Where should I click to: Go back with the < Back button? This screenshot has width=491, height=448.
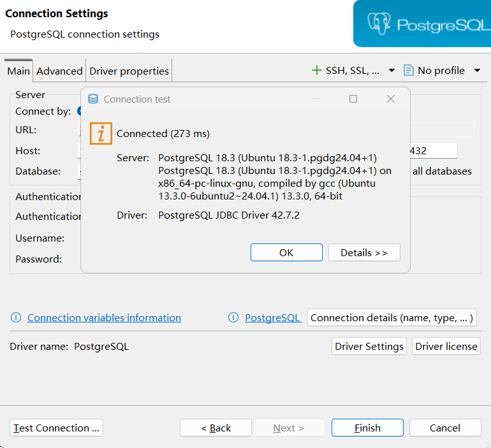tap(216, 428)
